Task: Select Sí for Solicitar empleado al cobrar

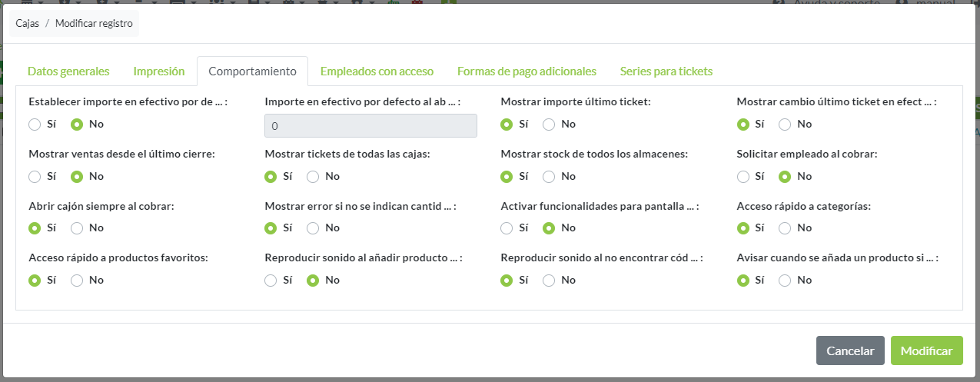Action: click(x=743, y=177)
